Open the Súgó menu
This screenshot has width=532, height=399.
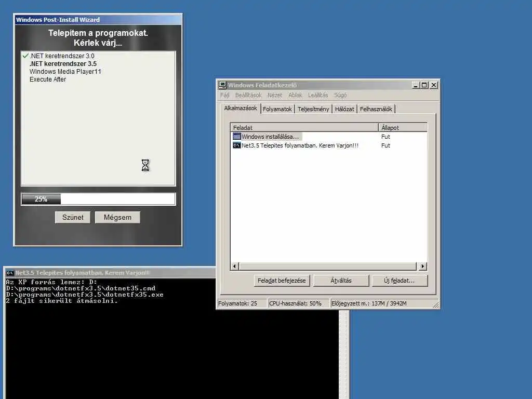click(340, 96)
